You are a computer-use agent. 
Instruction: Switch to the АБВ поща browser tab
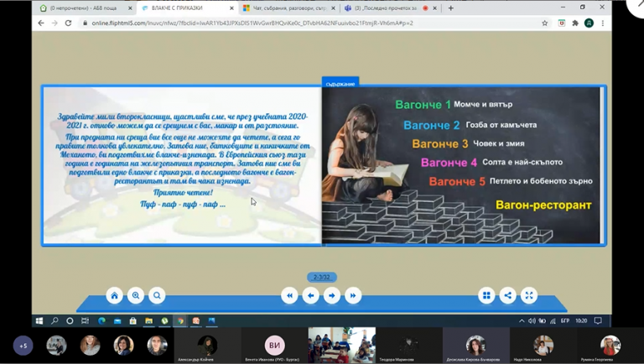(83, 8)
